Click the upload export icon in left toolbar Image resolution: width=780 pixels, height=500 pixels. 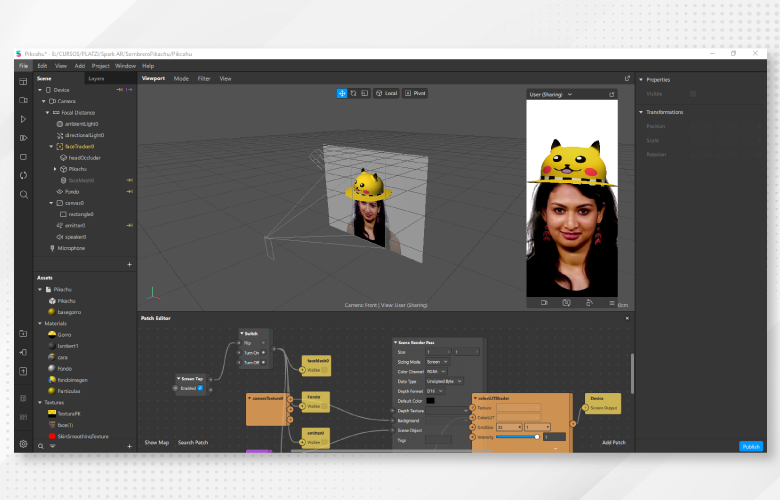click(x=23, y=371)
